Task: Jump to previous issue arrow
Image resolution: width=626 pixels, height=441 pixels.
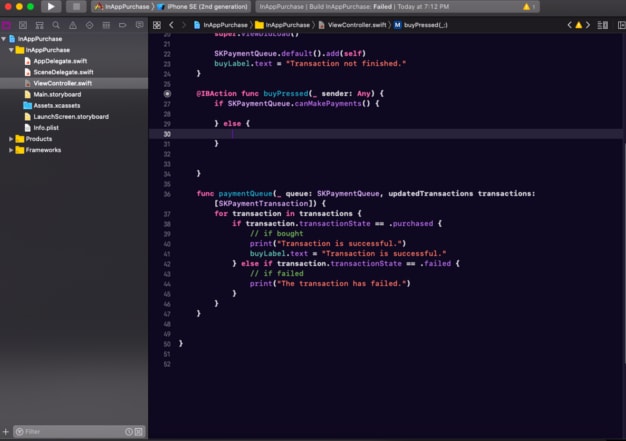Action: click(x=570, y=25)
